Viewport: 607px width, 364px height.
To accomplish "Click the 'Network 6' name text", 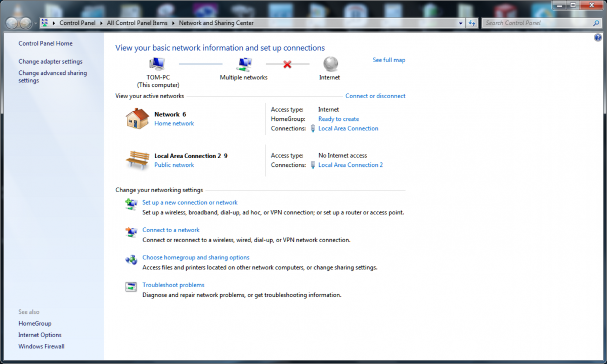I will (170, 114).
